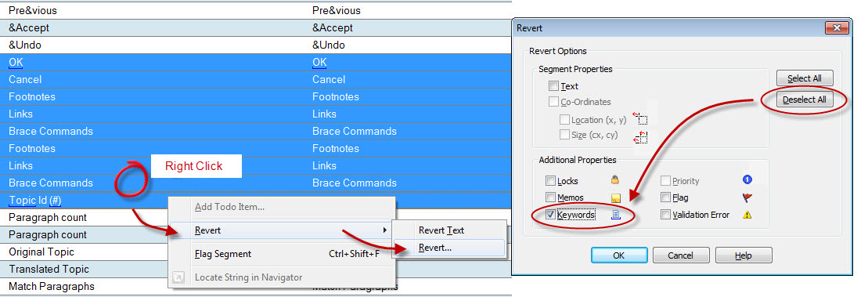Choose Add Todo Item... in the context menu
Image resolution: width=868 pixels, height=297 pixels.
point(282,207)
